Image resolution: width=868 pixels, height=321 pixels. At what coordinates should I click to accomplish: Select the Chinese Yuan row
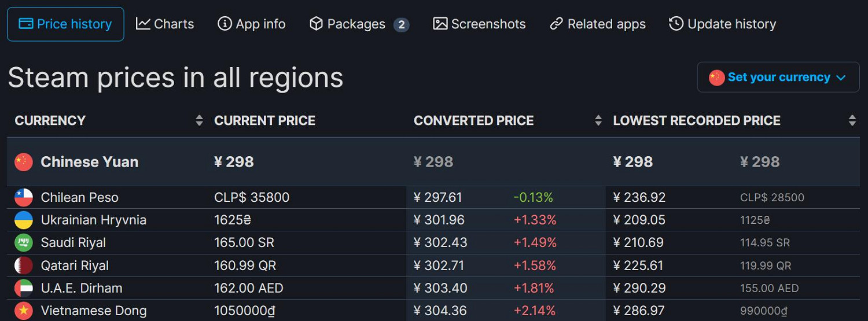(x=90, y=162)
